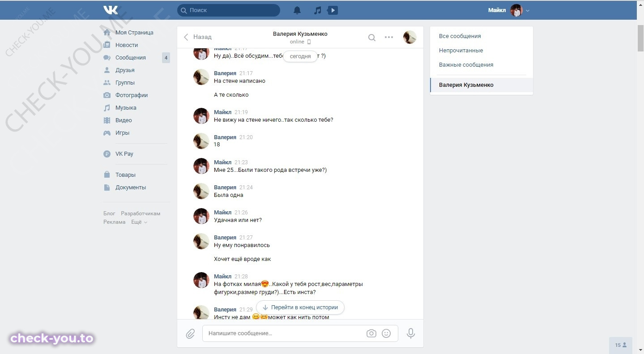Open Сообщения in the sidebar
This screenshot has width=644, height=354.
pyautogui.click(x=131, y=58)
